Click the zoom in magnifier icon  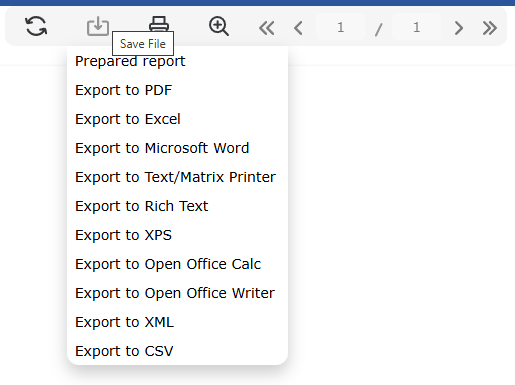click(219, 26)
